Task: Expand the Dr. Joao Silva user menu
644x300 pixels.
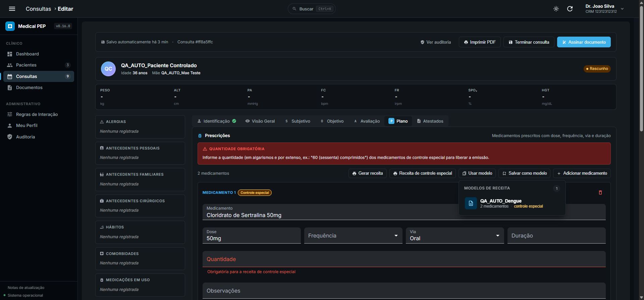Action: pyautogui.click(x=604, y=9)
